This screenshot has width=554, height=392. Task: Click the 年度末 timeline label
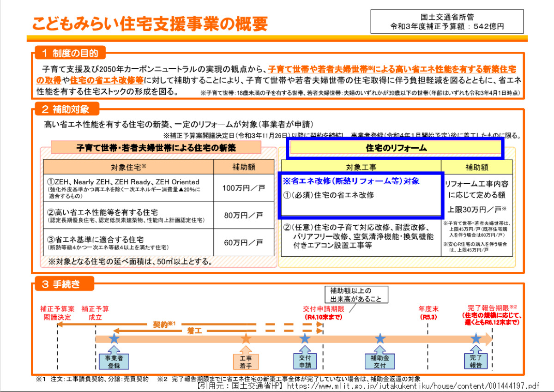coord(428,308)
